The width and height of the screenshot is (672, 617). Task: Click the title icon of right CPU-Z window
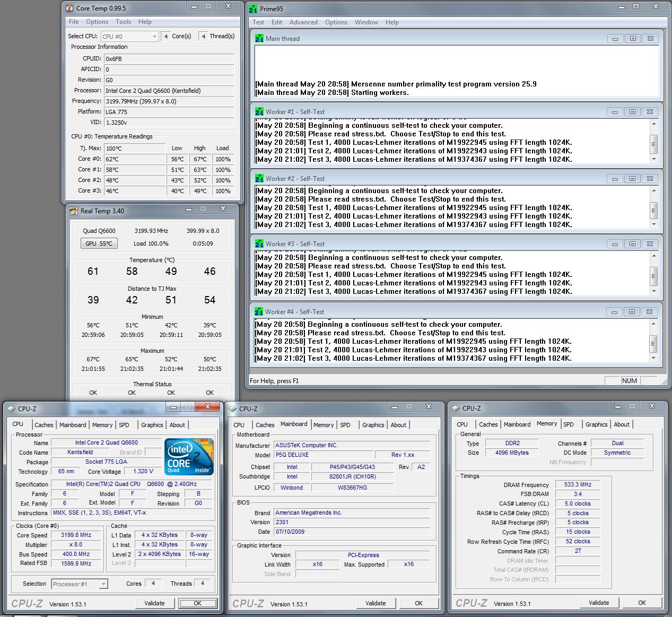pyautogui.click(x=456, y=408)
